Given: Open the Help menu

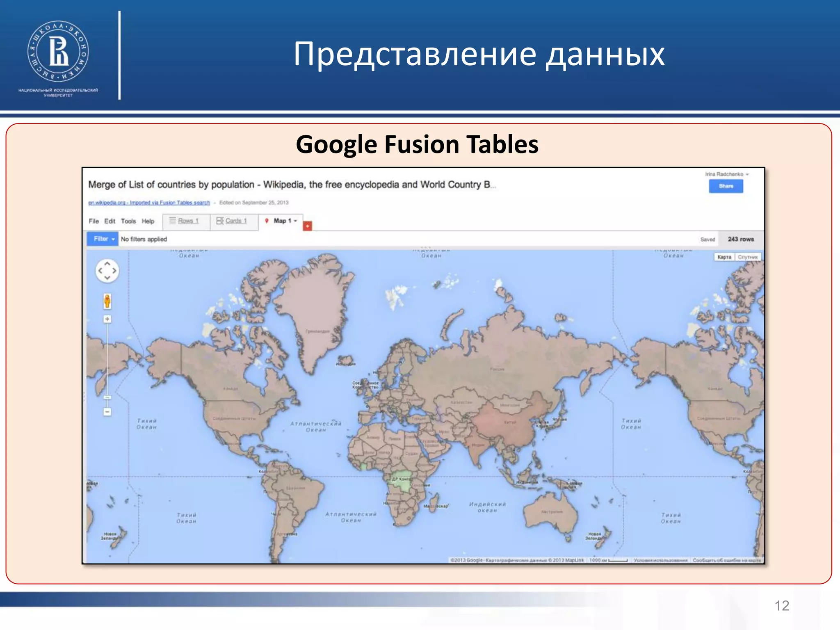Looking at the screenshot, I should tap(148, 221).
